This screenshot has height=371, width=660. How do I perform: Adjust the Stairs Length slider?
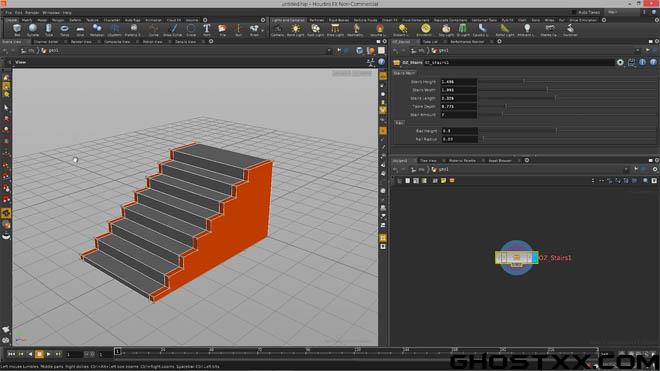click(x=567, y=98)
